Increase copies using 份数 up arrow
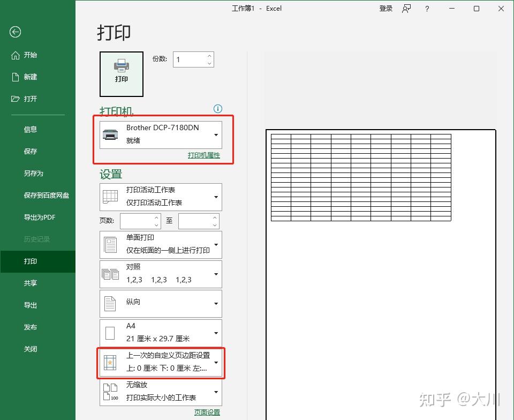This screenshot has height=420, width=514. tap(209, 55)
